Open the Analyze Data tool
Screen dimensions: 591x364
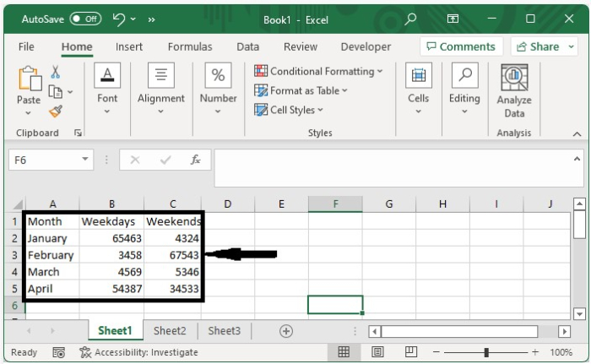[x=514, y=91]
